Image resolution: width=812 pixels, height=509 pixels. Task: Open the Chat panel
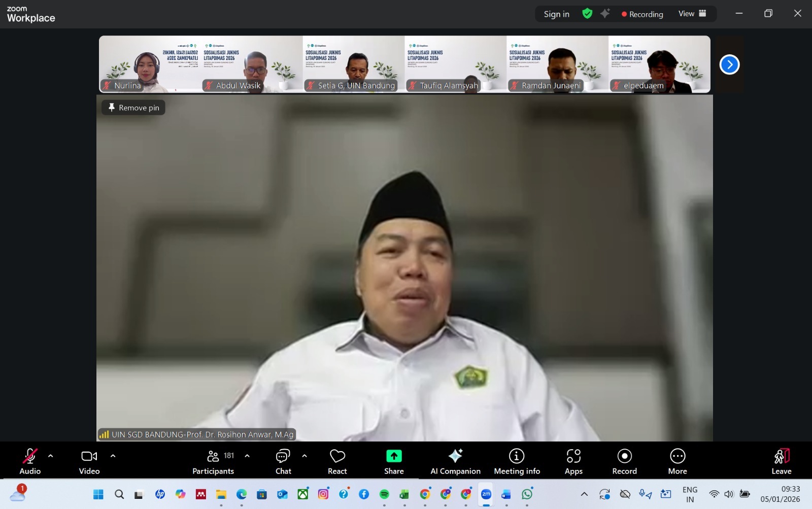click(283, 461)
